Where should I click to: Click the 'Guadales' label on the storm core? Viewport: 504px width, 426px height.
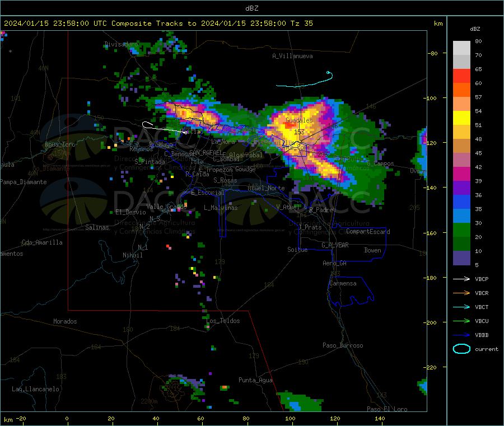point(299,120)
